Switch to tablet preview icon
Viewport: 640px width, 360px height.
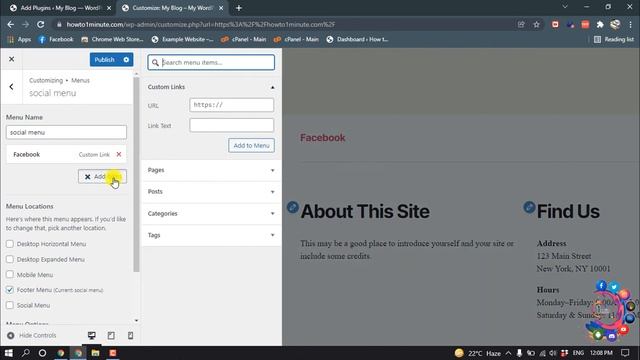[x=111, y=336]
